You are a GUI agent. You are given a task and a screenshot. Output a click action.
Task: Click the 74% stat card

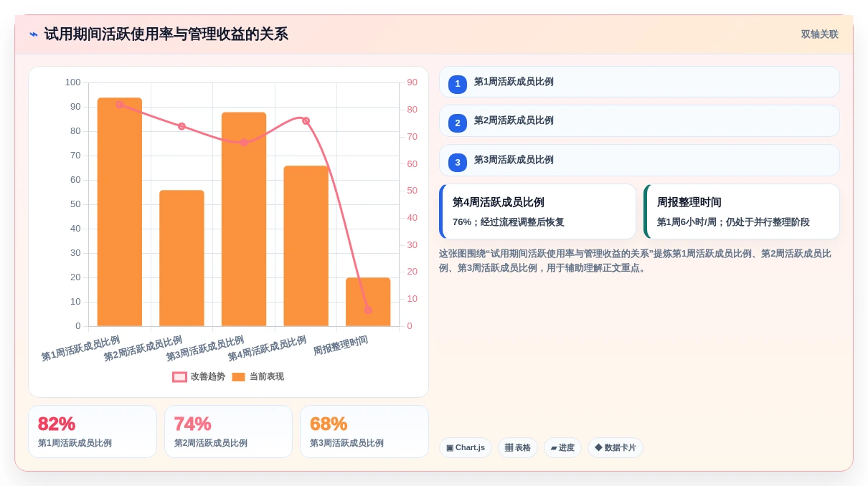[x=228, y=432]
